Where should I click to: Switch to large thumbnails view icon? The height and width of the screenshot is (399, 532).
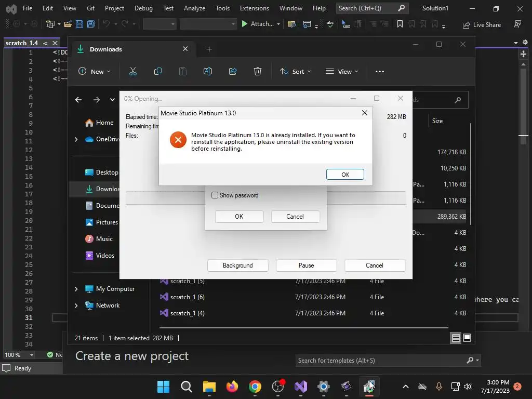click(x=467, y=338)
